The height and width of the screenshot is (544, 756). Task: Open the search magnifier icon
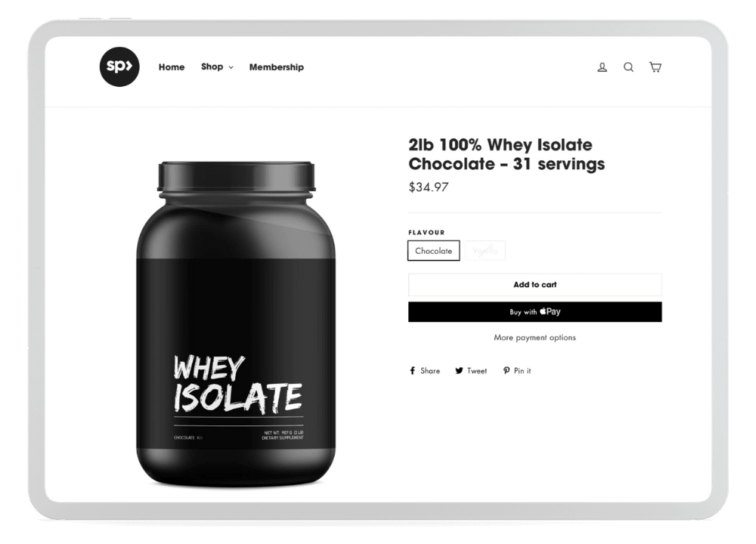click(628, 67)
